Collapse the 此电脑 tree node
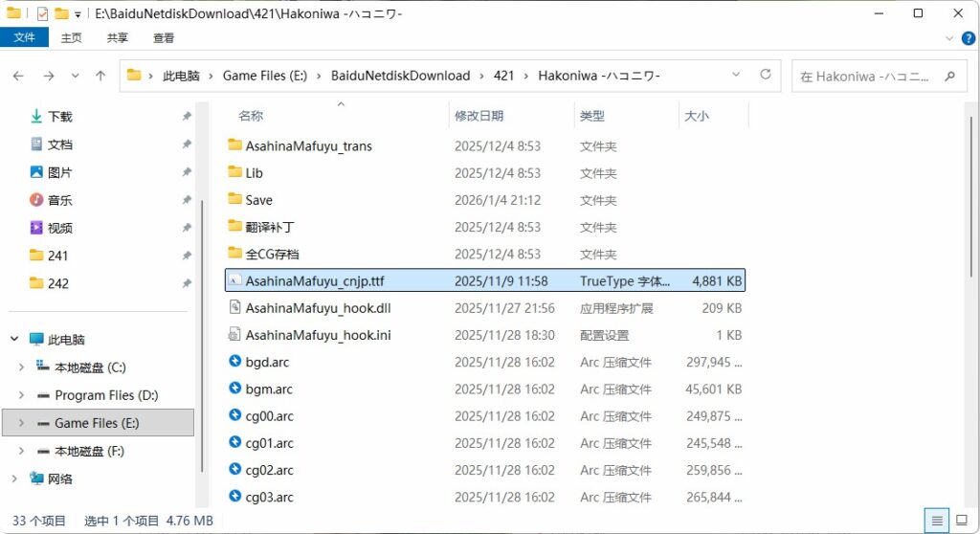 pos(13,339)
